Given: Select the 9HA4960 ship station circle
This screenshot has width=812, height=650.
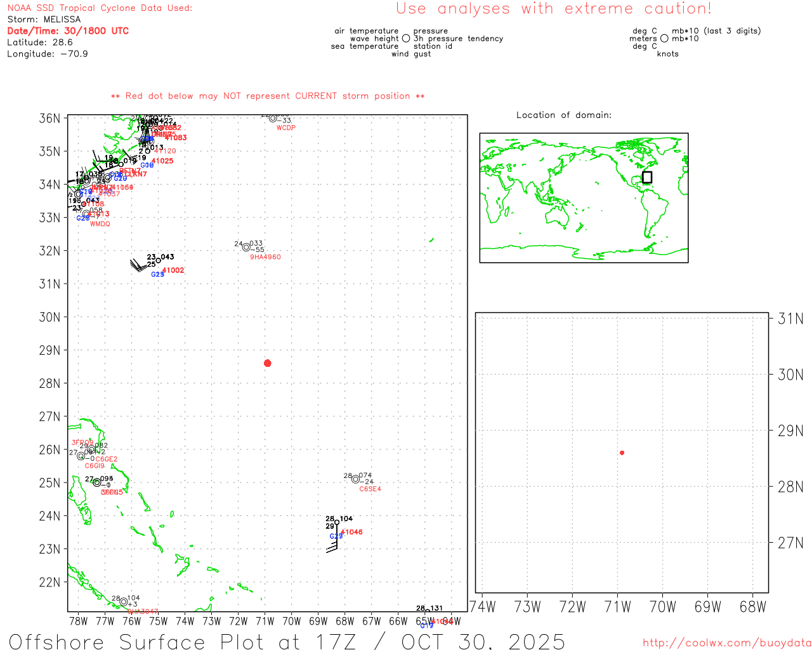Looking at the screenshot, I should click(246, 248).
